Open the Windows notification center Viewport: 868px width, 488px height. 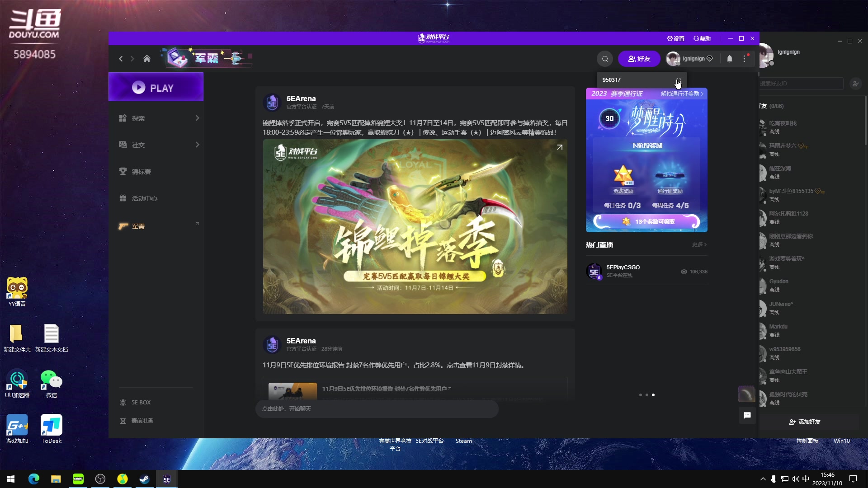(853, 479)
